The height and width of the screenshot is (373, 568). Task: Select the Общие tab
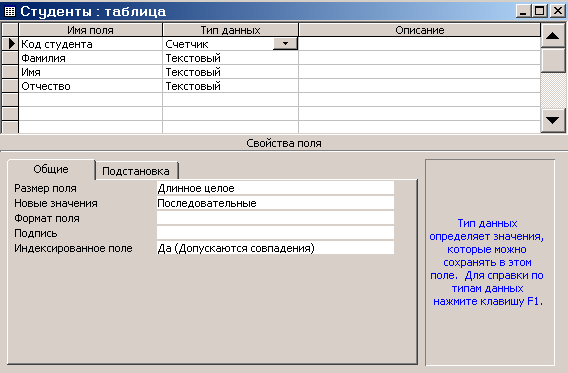point(51,169)
